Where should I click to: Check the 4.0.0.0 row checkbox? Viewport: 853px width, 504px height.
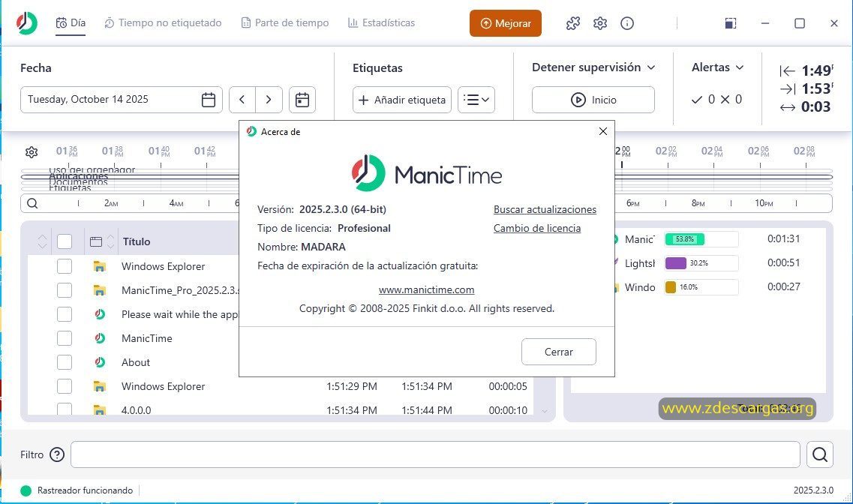65,409
